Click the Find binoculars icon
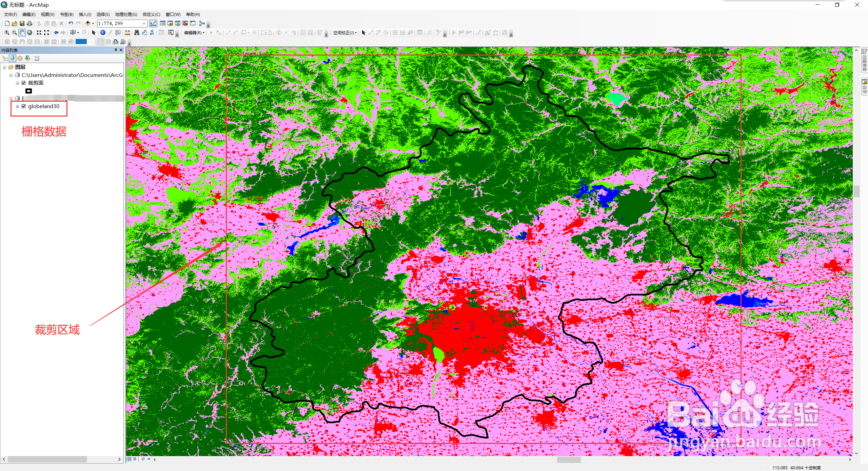Viewport: 868px width, 471px height. coord(137,33)
